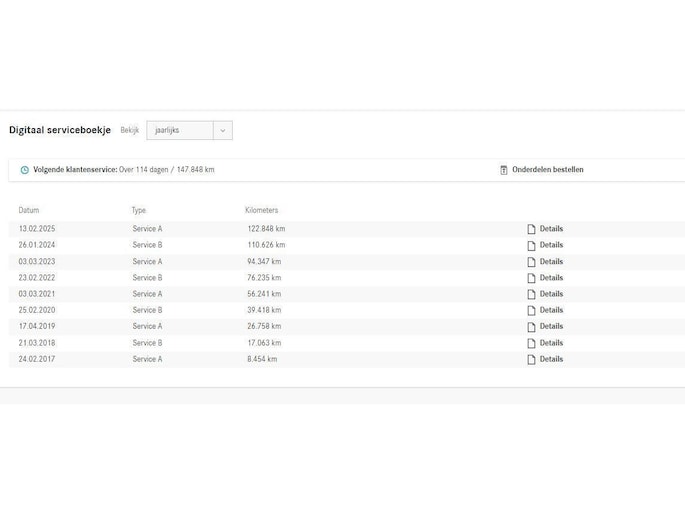
Task: Expand the Bekijk dropdown chevron arrow
Action: click(x=222, y=130)
